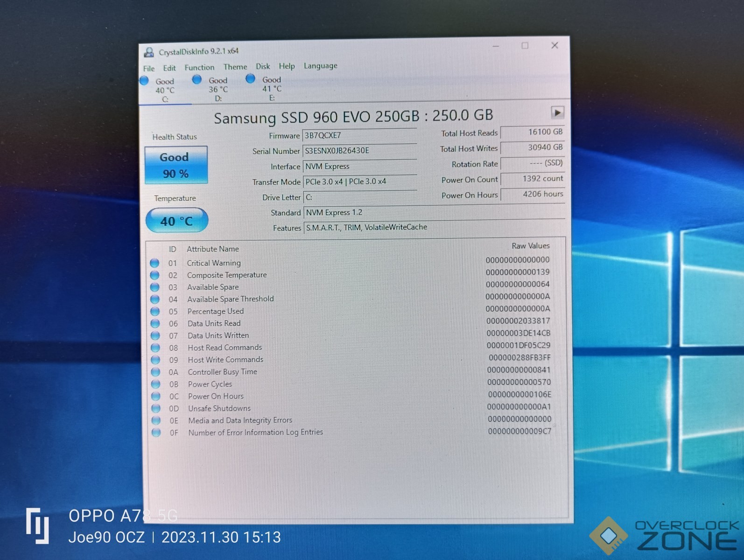Select the Composite Temperature attribute name
This screenshot has width=744, height=560.
227,275
